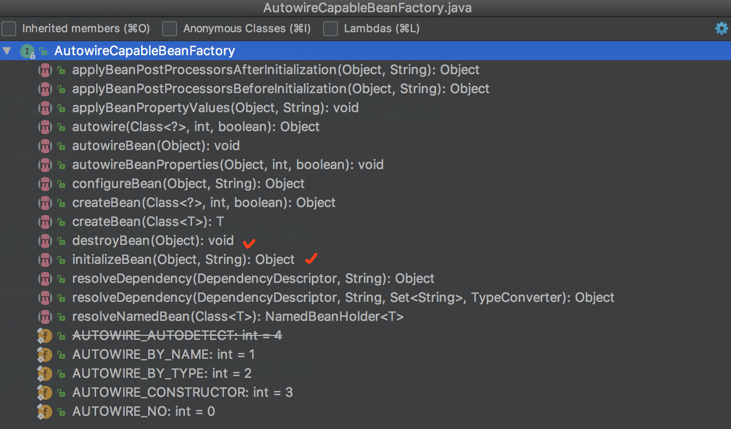
Task: Click field icon of AUTOWIRE_CONSTRUCTOR
Action: [x=45, y=393]
